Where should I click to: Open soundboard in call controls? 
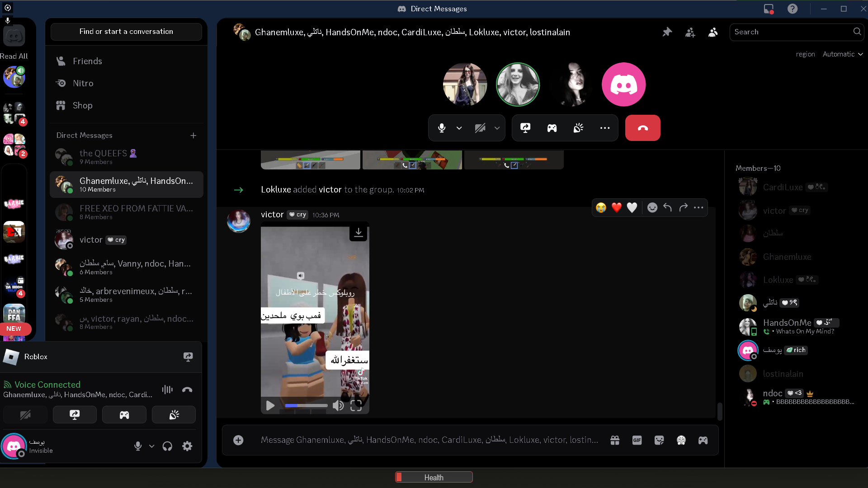[578, 128]
